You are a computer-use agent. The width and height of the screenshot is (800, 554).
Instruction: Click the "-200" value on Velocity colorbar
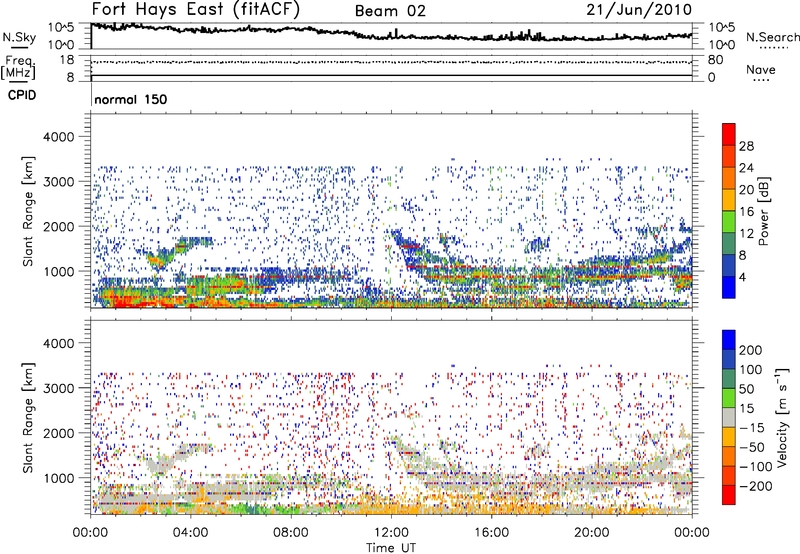(x=754, y=487)
